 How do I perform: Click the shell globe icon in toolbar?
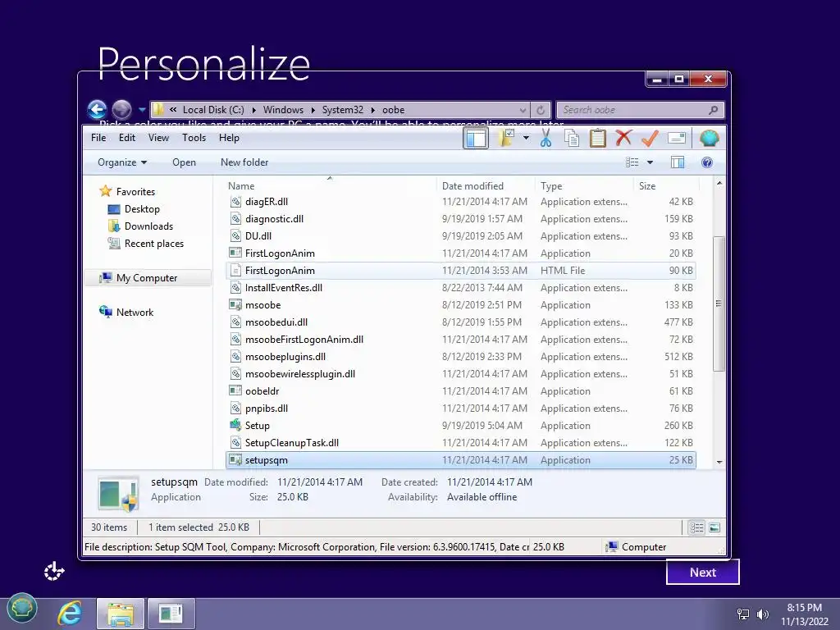(x=710, y=138)
